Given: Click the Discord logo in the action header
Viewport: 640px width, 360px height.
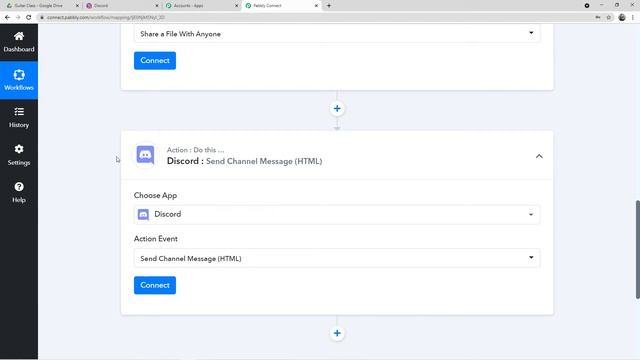Looking at the screenshot, I should [x=145, y=155].
